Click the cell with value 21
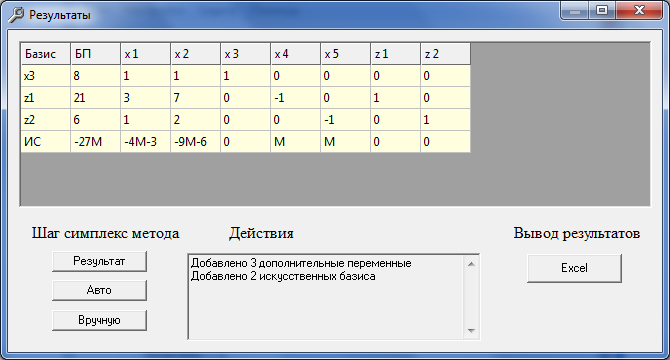This screenshot has width=670, height=360. pyautogui.click(x=95, y=98)
